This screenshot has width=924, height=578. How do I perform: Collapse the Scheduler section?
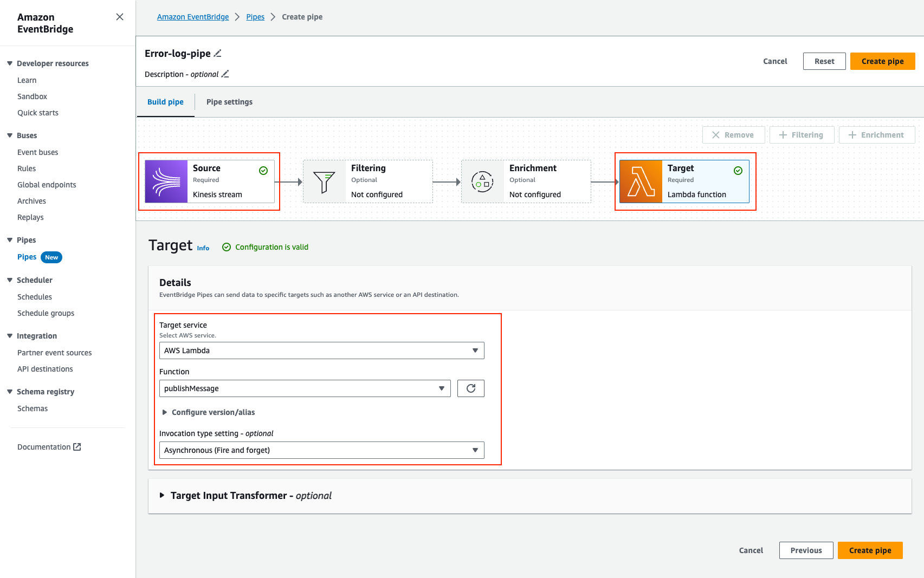[x=10, y=280]
